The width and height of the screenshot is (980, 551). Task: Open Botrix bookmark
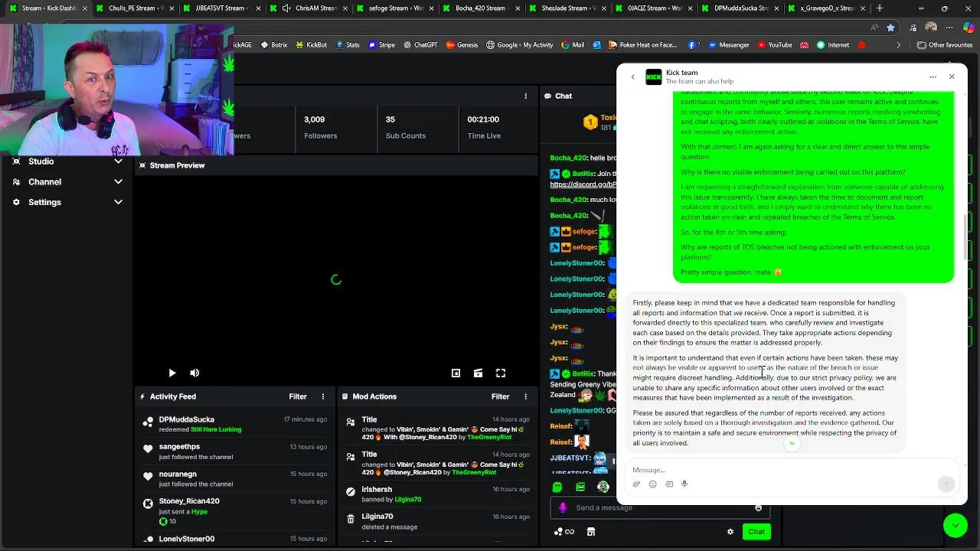(x=274, y=44)
